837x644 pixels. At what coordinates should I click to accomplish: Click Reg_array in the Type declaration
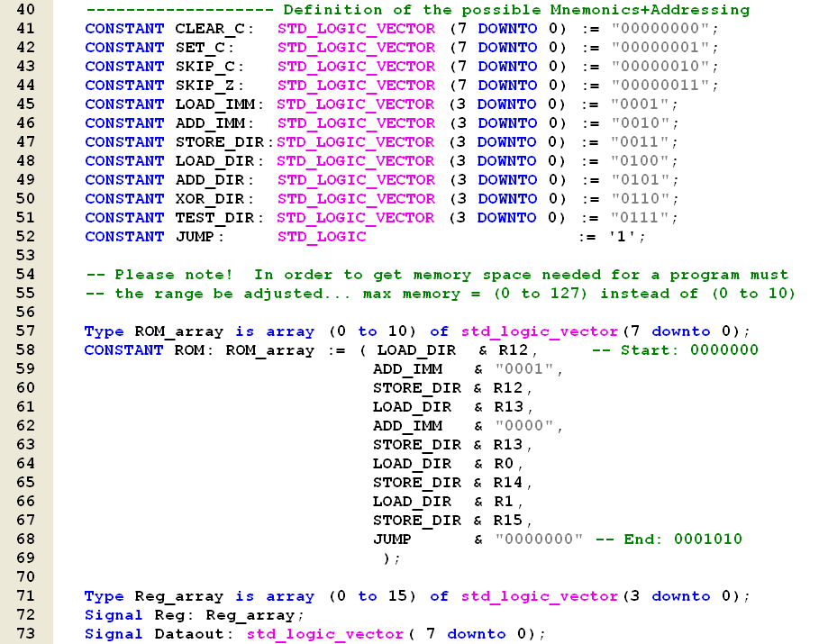point(178,596)
